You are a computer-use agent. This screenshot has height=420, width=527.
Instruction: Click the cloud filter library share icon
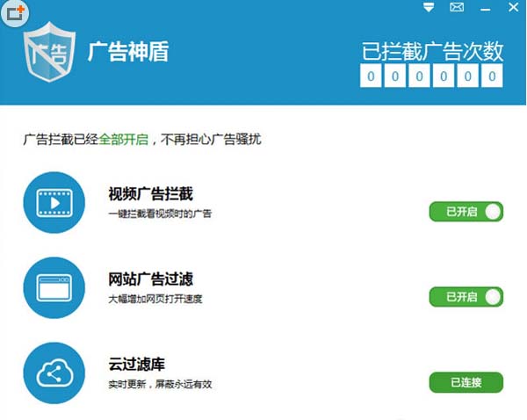(x=54, y=373)
